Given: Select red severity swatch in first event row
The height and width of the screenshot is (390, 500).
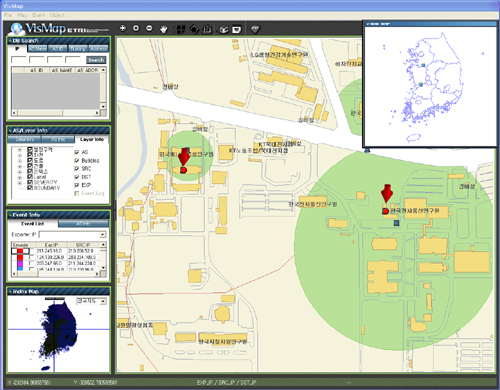Looking at the screenshot, I should [20, 251].
